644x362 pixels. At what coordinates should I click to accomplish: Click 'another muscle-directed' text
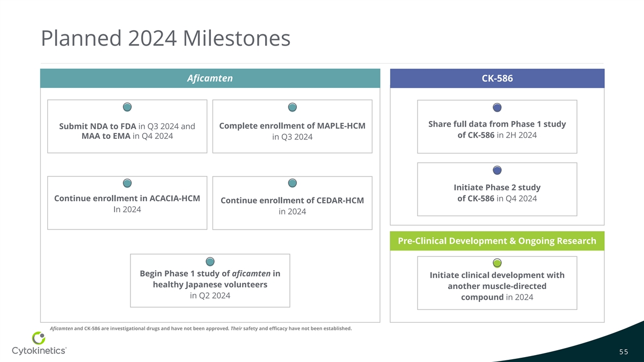pyautogui.click(x=497, y=286)
